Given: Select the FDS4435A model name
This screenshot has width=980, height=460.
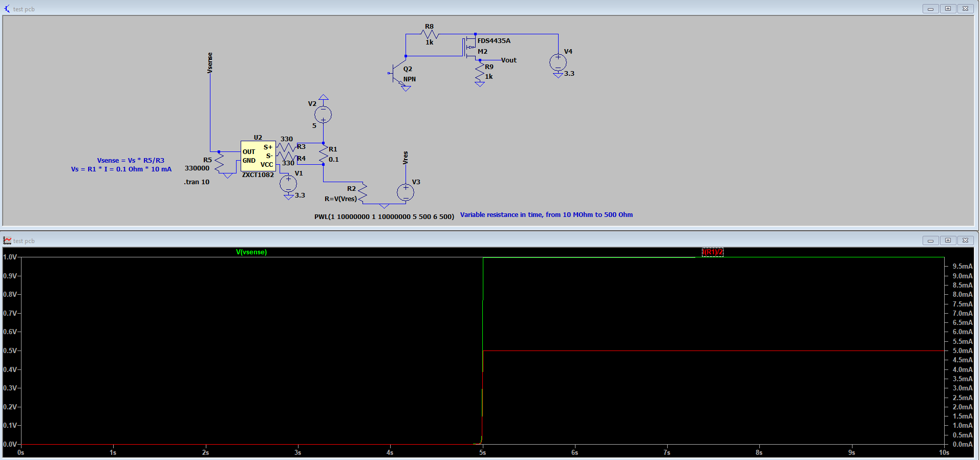Looking at the screenshot, I should (x=494, y=40).
